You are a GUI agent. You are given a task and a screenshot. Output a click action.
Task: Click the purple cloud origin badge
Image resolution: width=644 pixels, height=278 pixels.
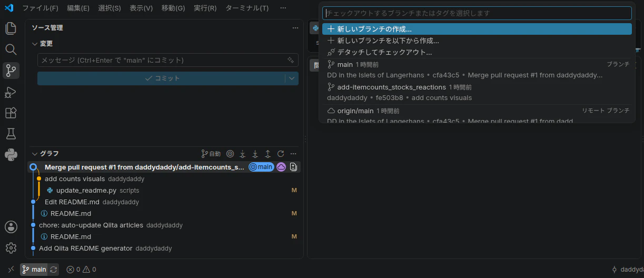281,167
